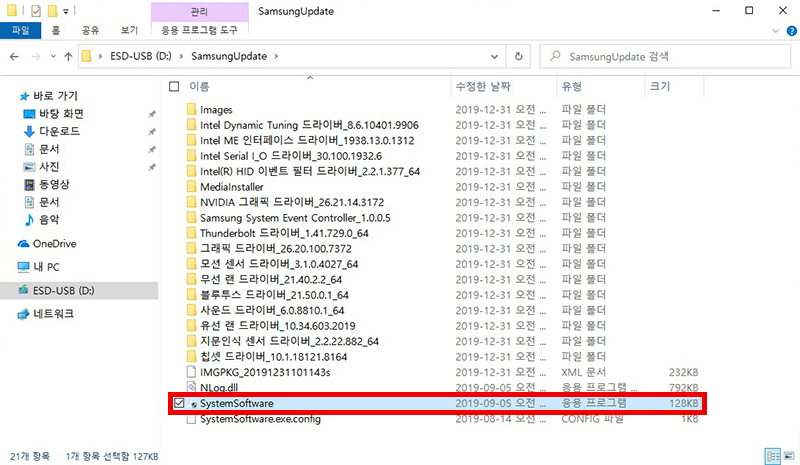
Task: Select 무선 랜 드라이버_21.40.2.2_64 folder
Action: (x=271, y=279)
